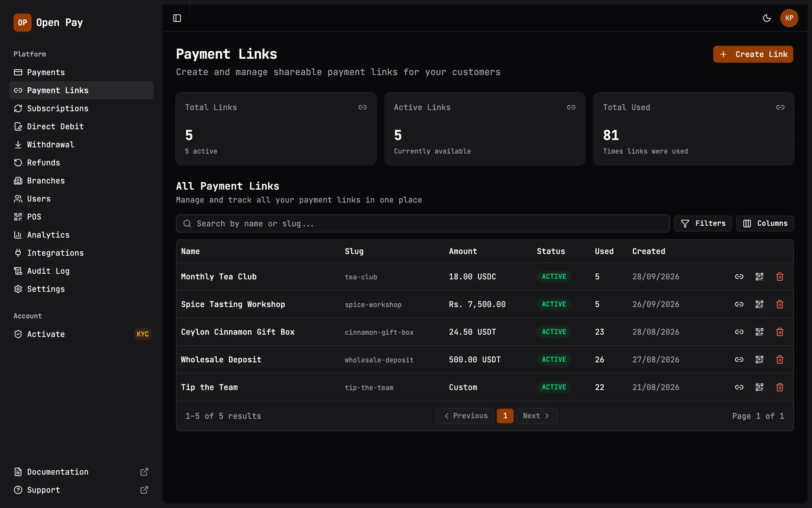Toggle the sidebar panel icon
The height and width of the screenshot is (508, 812).
(177, 18)
